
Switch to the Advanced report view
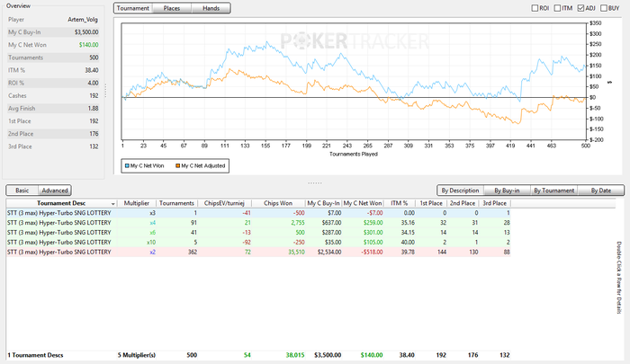[x=56, y=191]
